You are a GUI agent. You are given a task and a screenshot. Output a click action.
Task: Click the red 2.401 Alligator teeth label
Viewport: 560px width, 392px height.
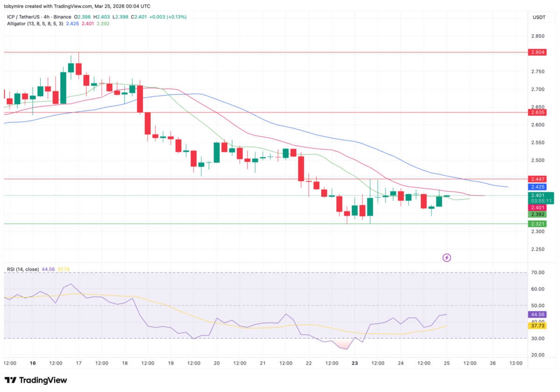click(538, 207)
